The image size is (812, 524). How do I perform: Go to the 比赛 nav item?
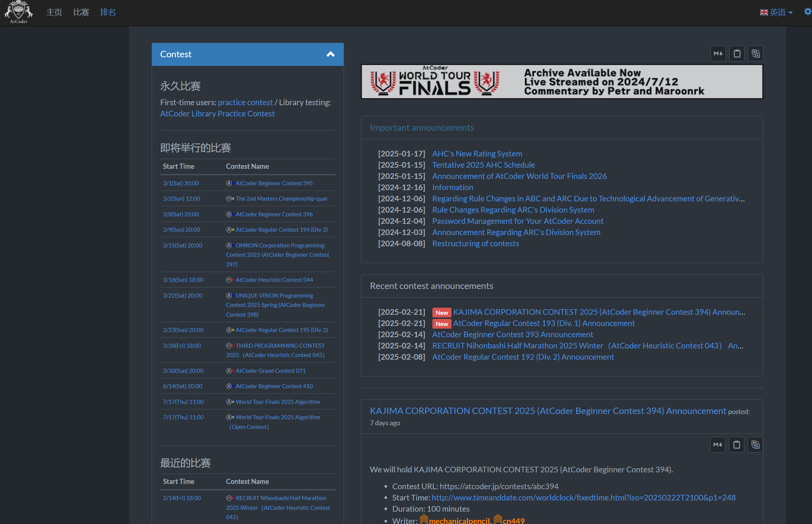[81, 12]
